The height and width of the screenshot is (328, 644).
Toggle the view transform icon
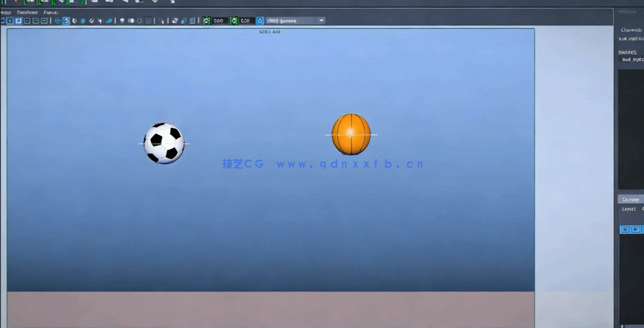260,20
